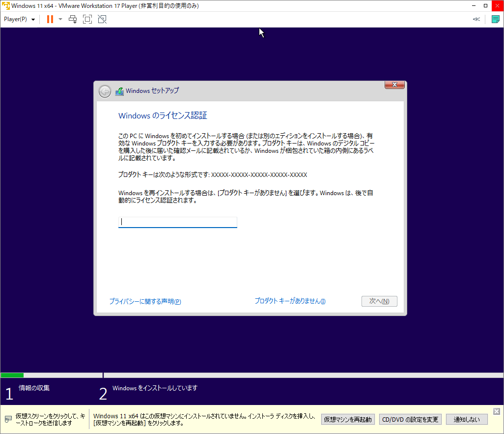Minimize the VMware Player window
Screen dimensions: 504x434
(474, 6)
